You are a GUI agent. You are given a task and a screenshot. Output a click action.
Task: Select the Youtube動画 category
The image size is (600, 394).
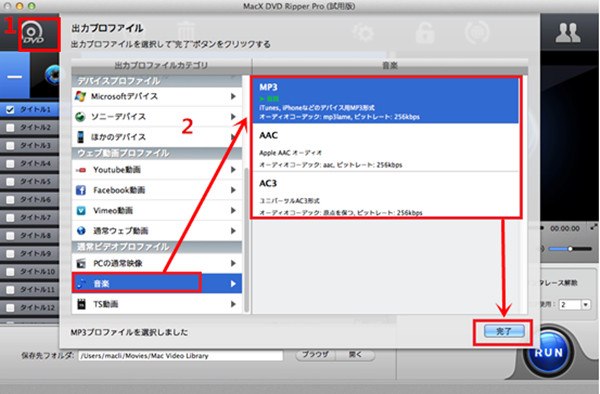(x=157, y=170)
